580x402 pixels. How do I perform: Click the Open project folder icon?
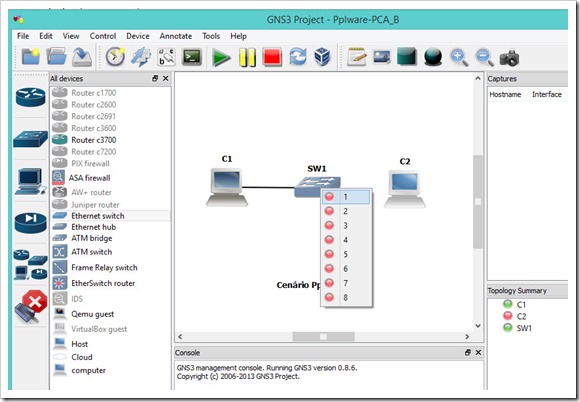pyautogui.click(x=56, y=57)
